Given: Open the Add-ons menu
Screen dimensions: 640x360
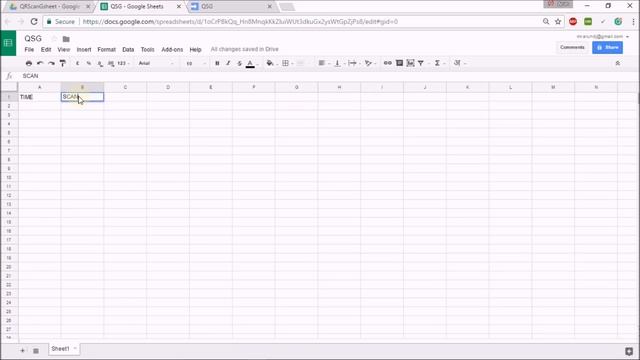Looking at the screenshot, I should [172, 49].
